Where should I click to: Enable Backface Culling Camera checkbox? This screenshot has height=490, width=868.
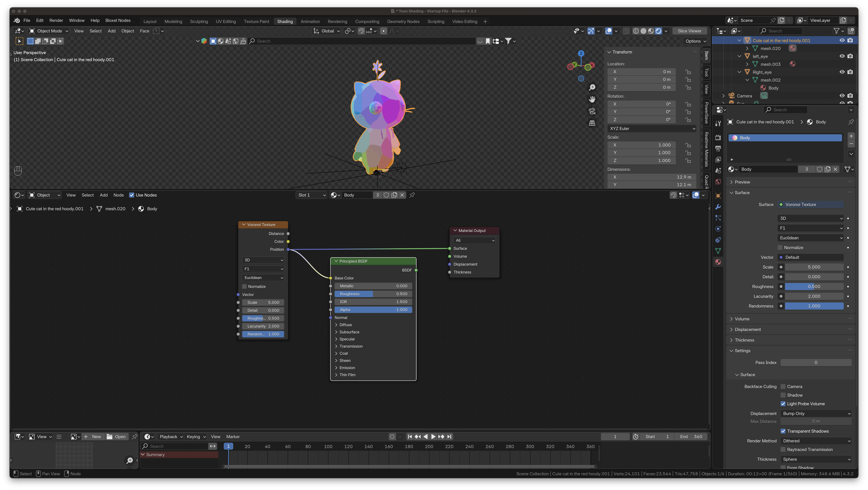783,386
